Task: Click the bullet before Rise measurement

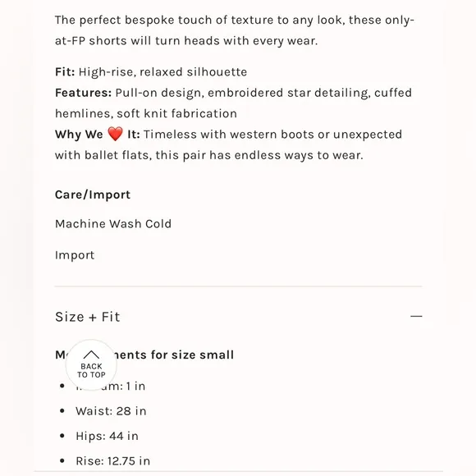Action: point(62,461)
